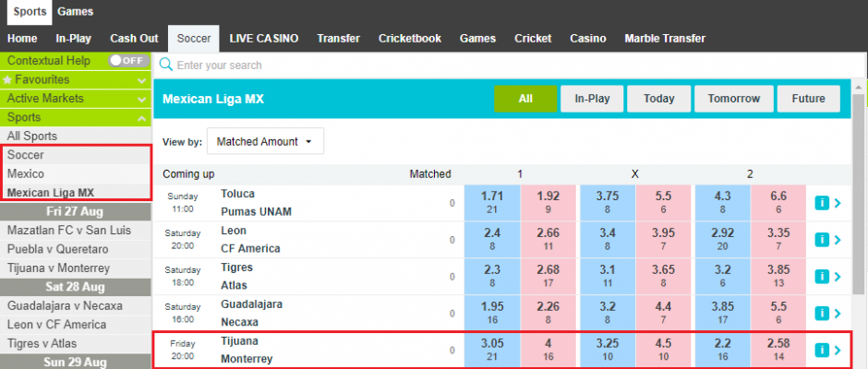This screenshot has width=868, height=369.
Task: Open the View by Matched Amount dropdown
Action: pyautogui.click(x=265, y=142)
